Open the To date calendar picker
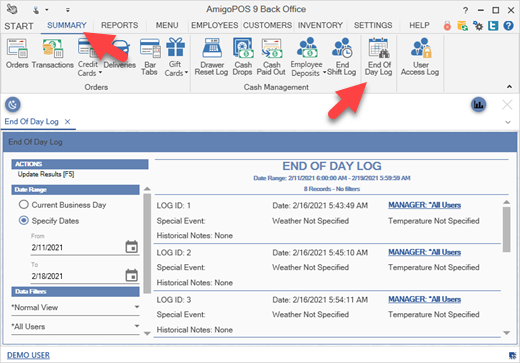 [x=132, y=276]
